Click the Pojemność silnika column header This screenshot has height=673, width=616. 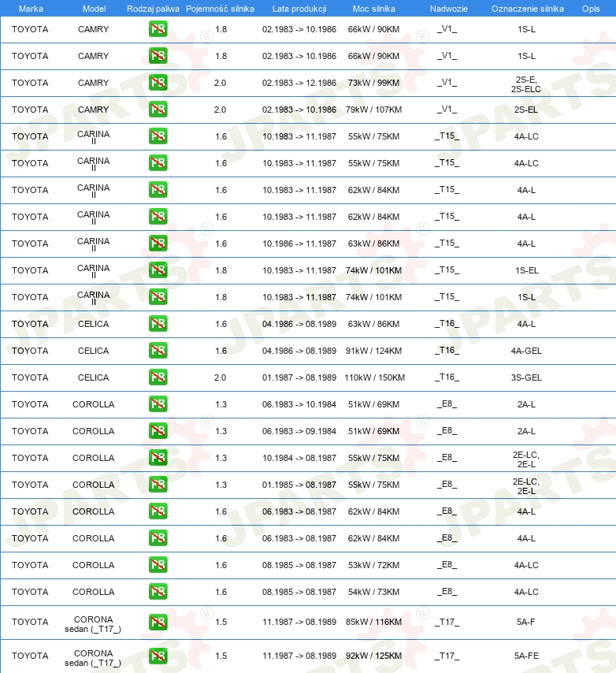pos(220,9)
